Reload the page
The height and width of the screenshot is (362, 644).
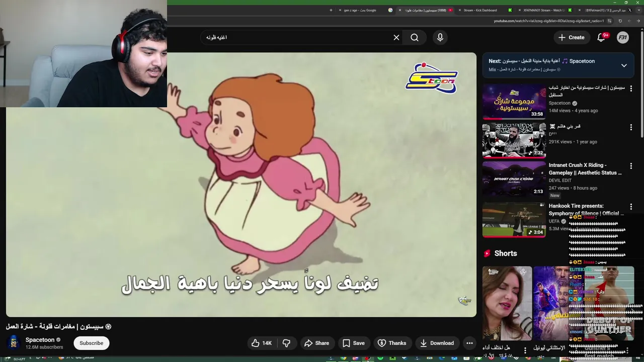[620, 21]
